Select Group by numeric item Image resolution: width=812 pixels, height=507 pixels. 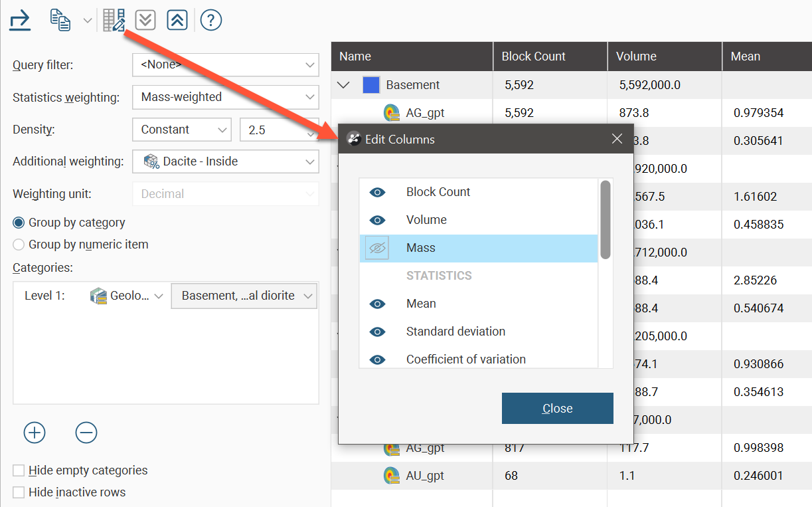pos(19,245)
